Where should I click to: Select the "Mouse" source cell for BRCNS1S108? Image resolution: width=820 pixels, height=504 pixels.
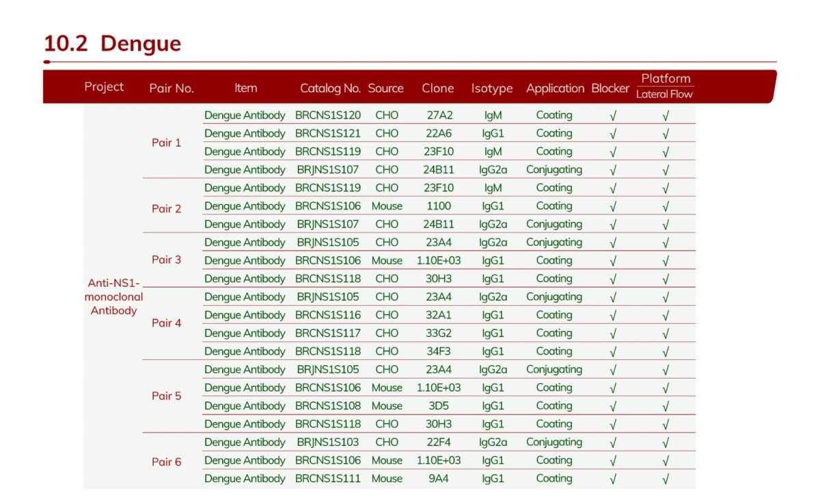pos(387,406)
